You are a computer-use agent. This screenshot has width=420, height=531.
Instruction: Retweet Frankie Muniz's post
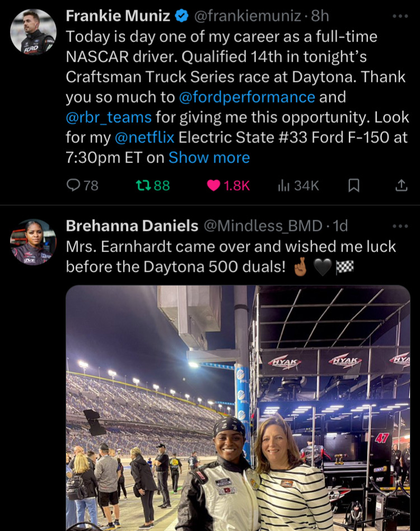click(152, 185)
